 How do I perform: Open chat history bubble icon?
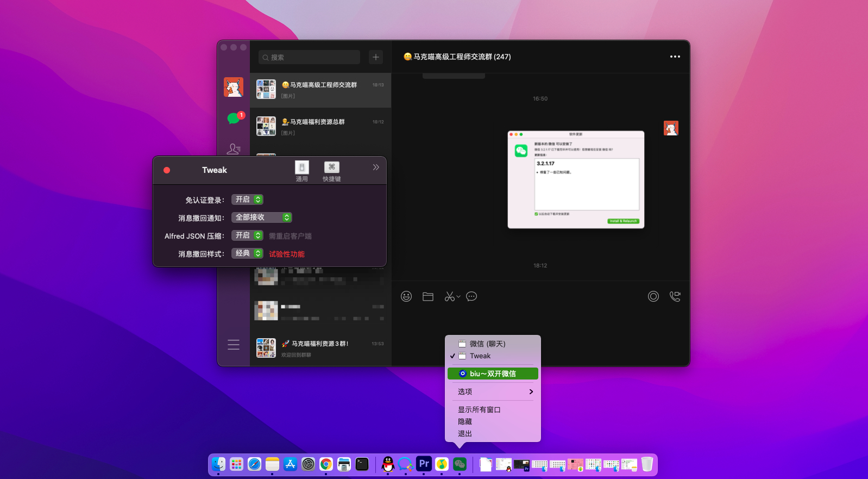click(x=471, y=296)
